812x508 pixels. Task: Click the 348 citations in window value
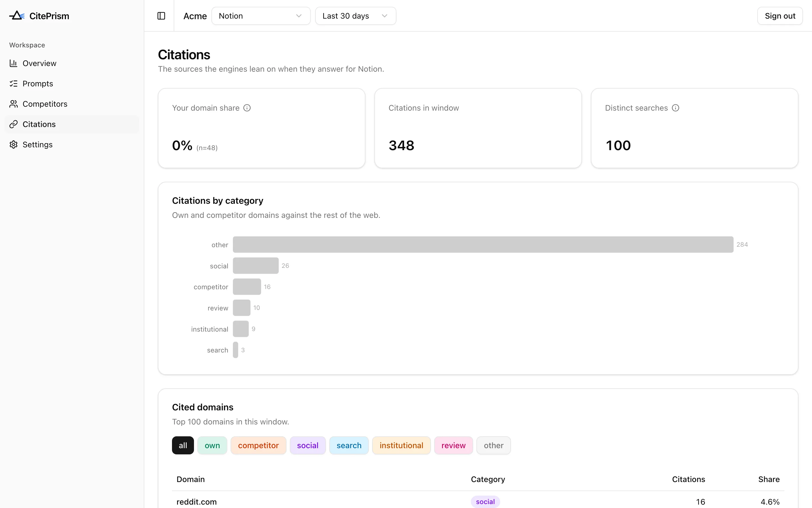(401, 145)
